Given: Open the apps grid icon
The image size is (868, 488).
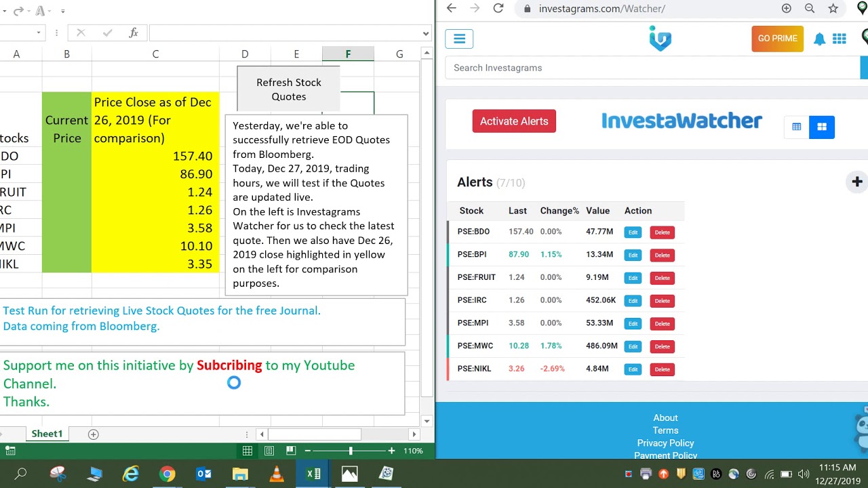Looking at the screenshot, I should coord(840,39).
